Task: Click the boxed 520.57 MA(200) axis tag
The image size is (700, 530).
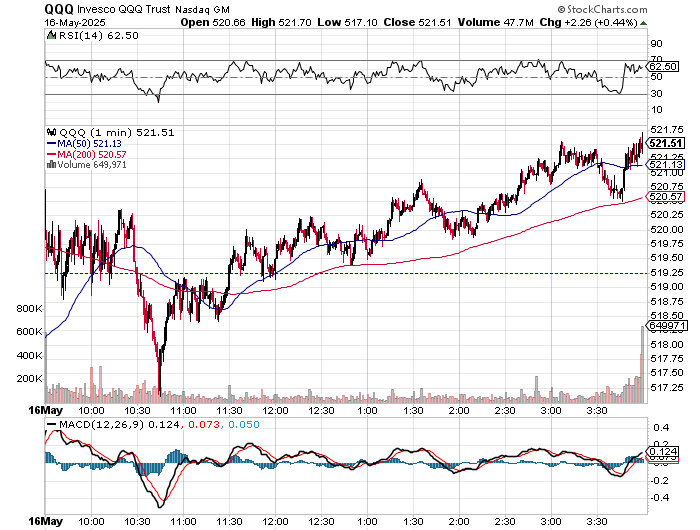Action: [666, 197]
